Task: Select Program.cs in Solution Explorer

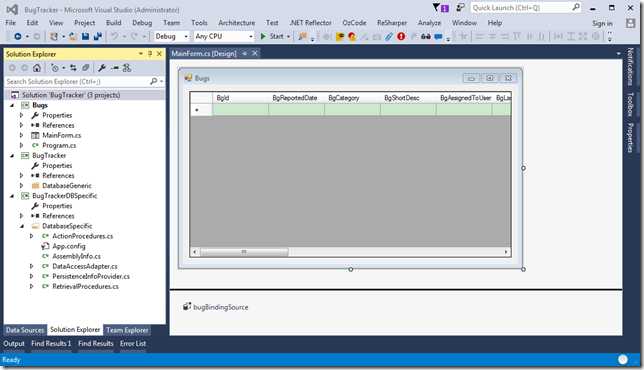Action: [x=59, y=145]
